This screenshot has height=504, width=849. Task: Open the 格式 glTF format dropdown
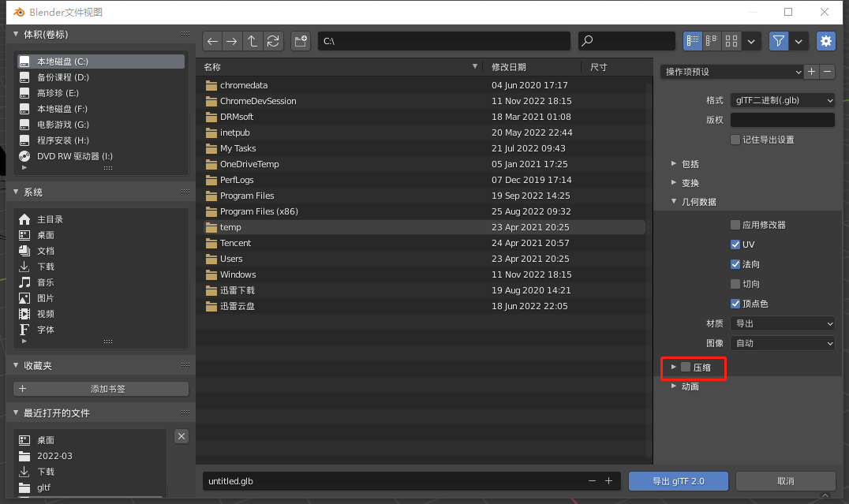pos(782,100)
